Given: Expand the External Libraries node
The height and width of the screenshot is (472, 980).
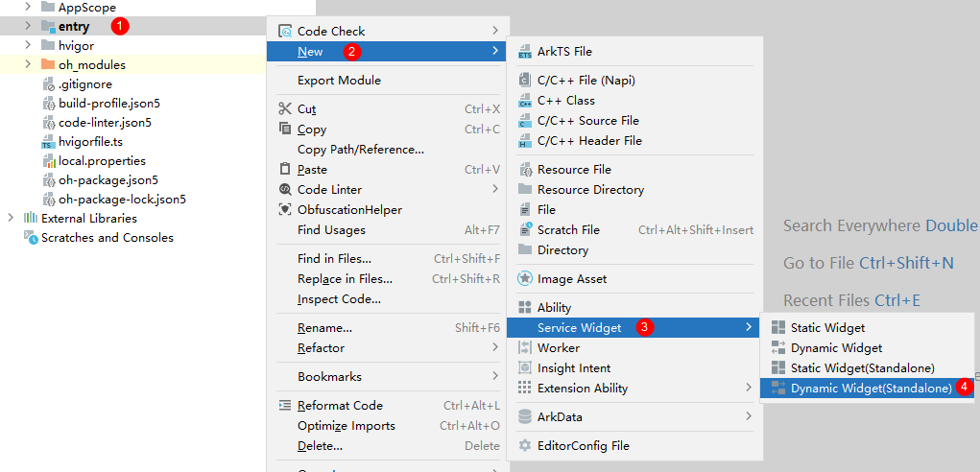Looking at the screenshot, I should (x=11, y=219).
